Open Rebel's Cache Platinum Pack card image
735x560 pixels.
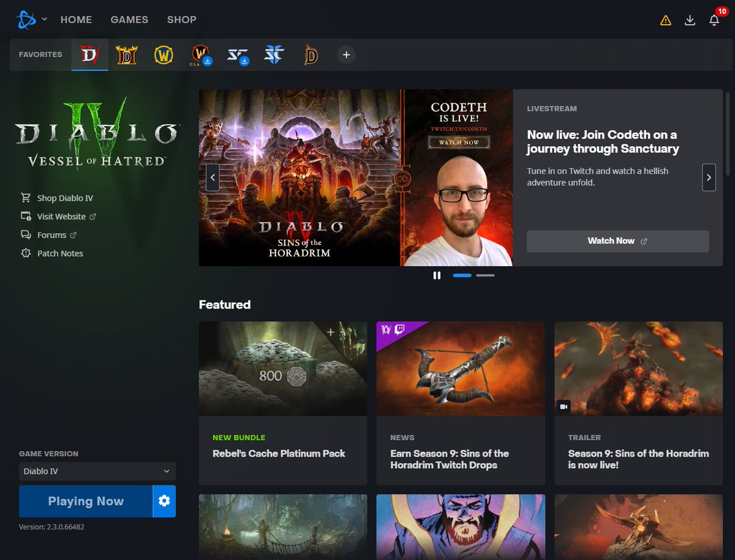coord(283,369)
